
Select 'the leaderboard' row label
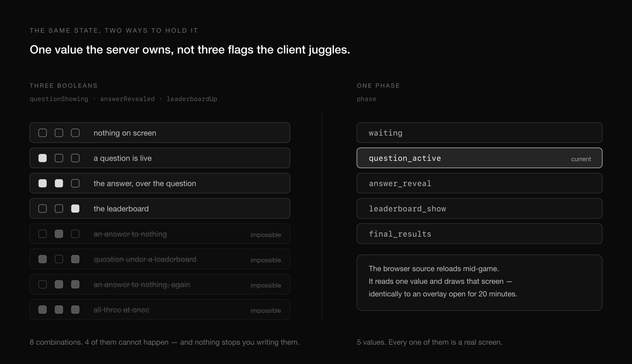tap(121, 209)
